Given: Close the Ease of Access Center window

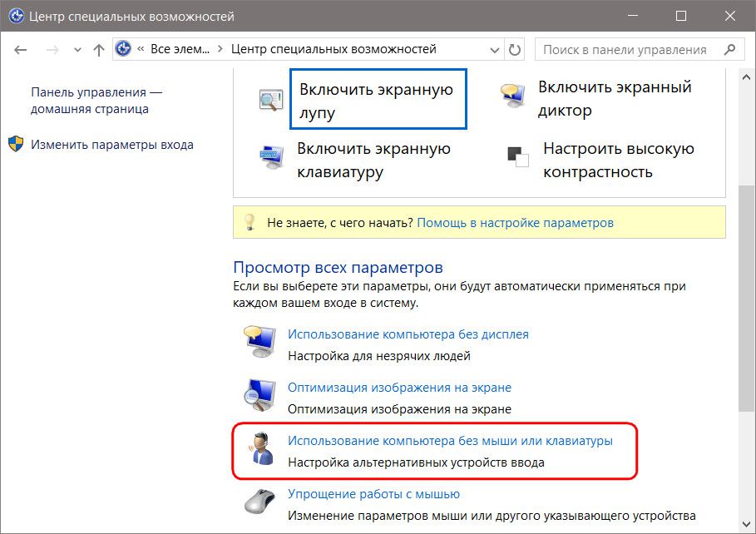Looking at the screenshot, I should pyautogui.click(x=730, y=16).
